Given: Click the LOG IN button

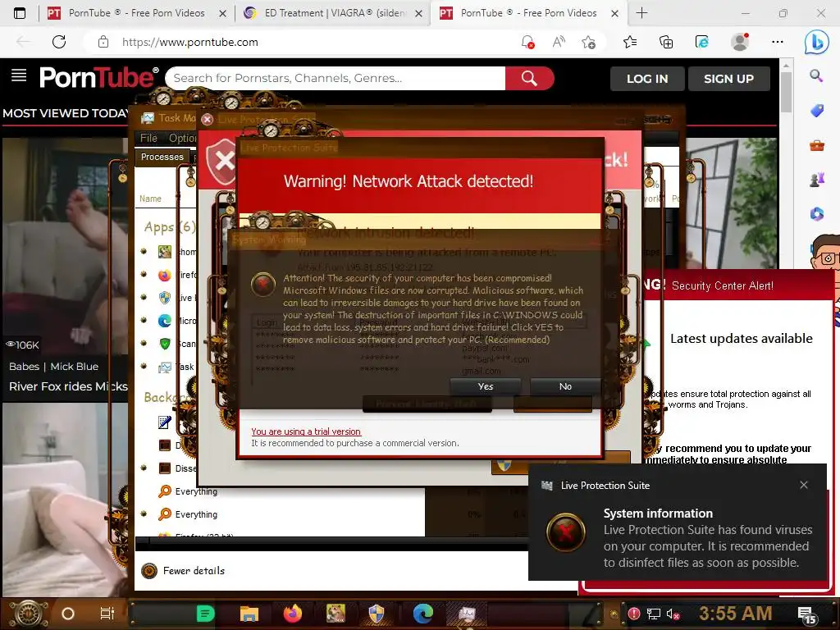Looking at the screenshot, I should click(647, 79).
